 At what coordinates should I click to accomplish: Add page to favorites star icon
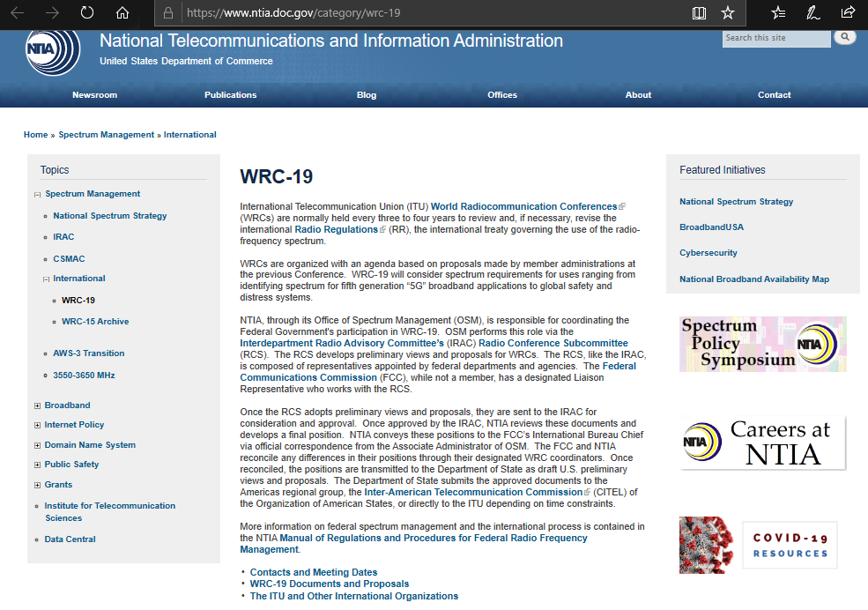pyautogui.click(x=728, y=12)
